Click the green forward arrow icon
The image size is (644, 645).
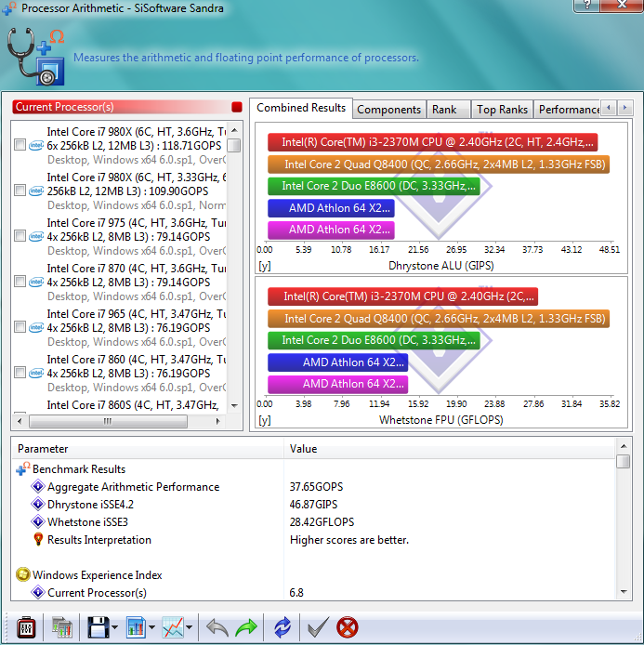[246, 627]
